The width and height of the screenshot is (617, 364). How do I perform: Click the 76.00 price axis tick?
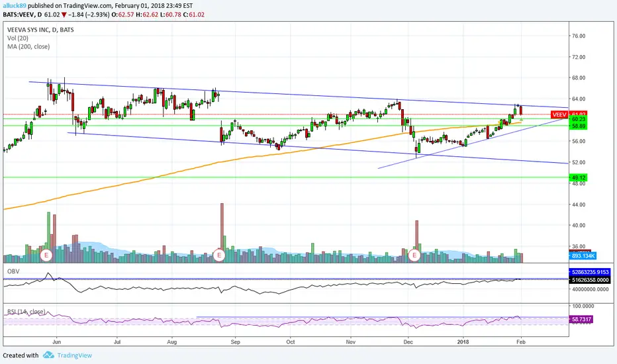click(579, 36)
